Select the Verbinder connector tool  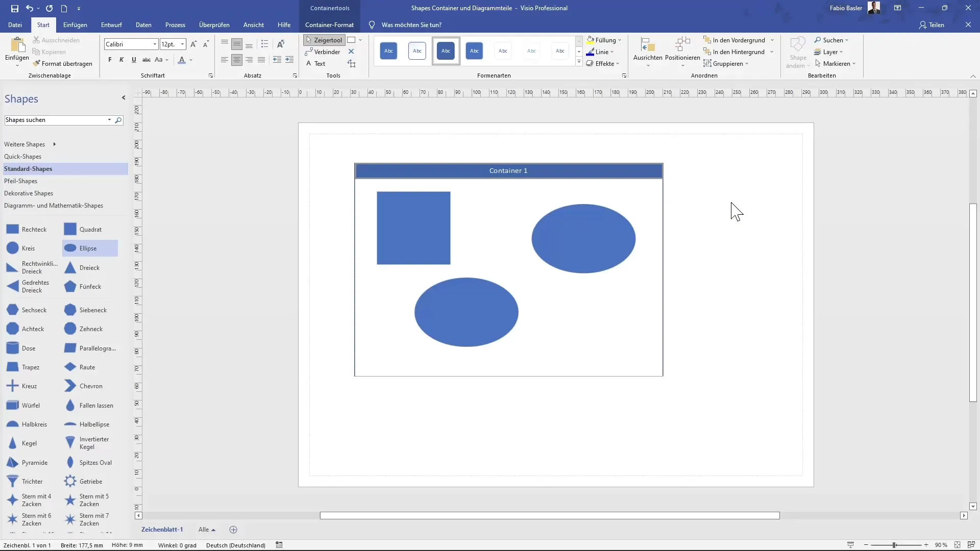(x=323, y=52)
